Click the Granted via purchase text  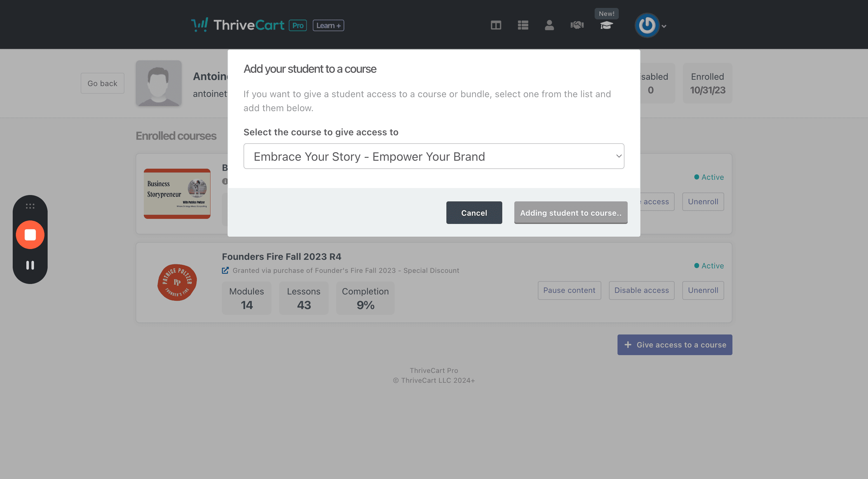346,270
